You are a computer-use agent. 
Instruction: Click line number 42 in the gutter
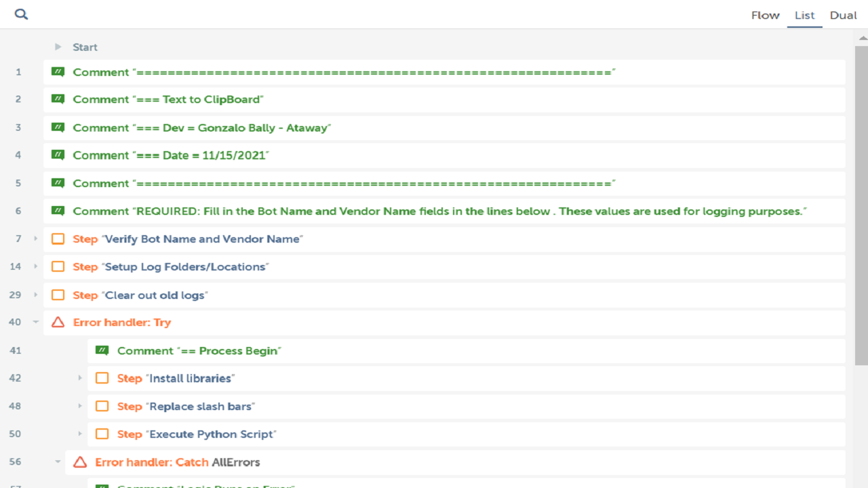click(x=16, y=378)
